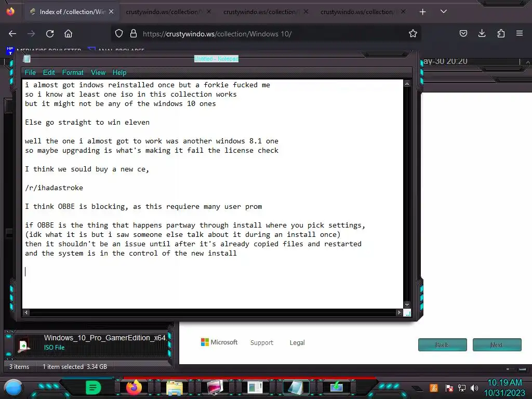
Task: Switch to Notepad taskbar icon
Action: point(296,388)
